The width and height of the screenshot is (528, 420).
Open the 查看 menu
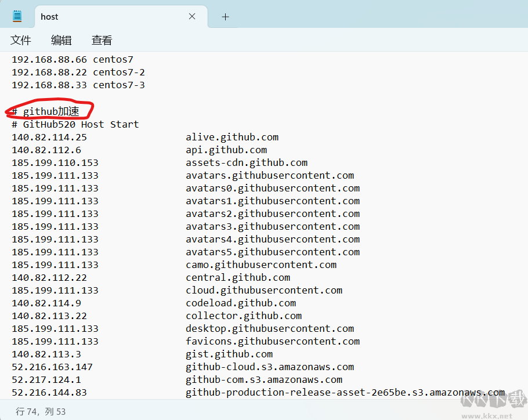(102, 40)
